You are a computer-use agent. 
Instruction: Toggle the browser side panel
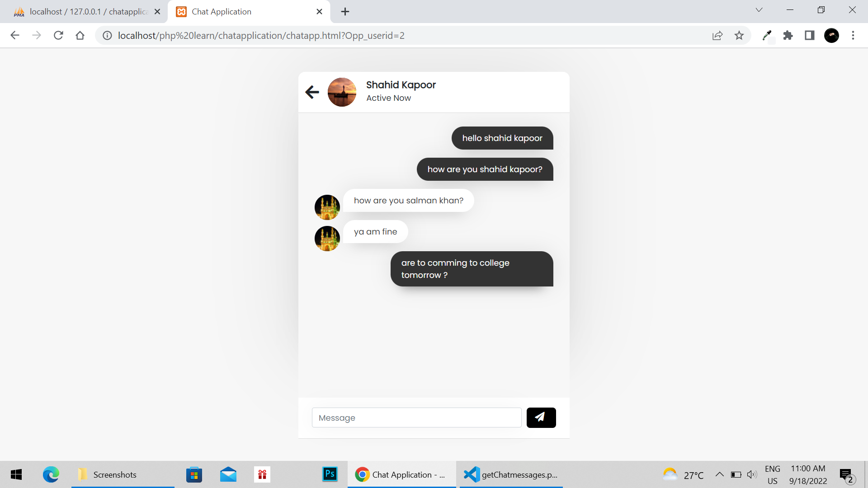[810, 35]
